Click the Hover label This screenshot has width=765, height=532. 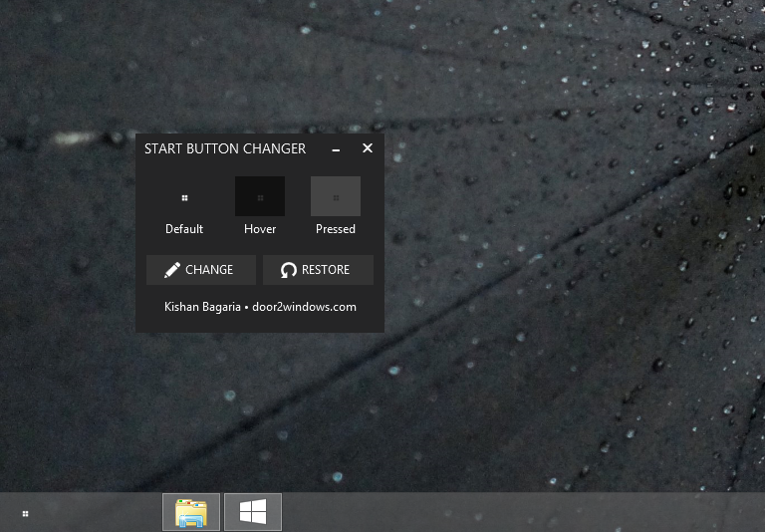(260, 229)
